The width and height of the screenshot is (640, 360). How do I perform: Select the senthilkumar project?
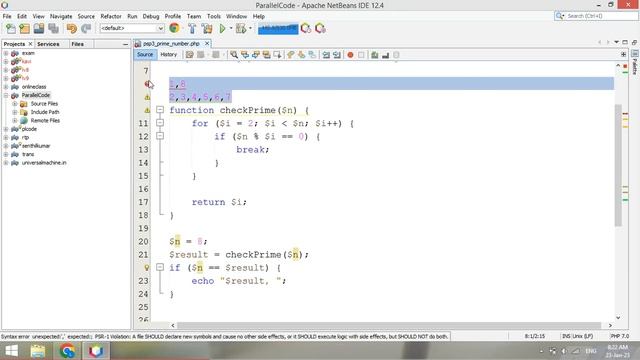click(x=36, y=146)
